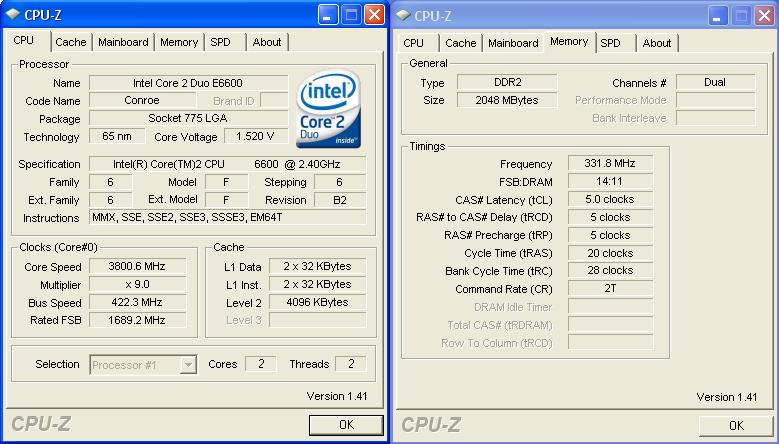The height and width of the screenshot is (444, 779).
Task: Click the Core Speed value 3800.6 MHz
Action: click(x=138, y=266)
